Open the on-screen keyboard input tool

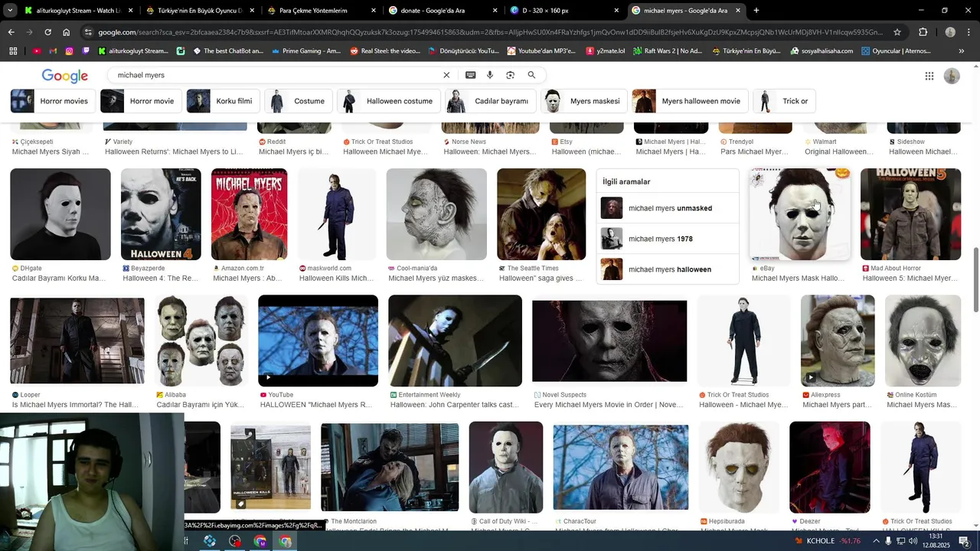[x=470, y=75]
